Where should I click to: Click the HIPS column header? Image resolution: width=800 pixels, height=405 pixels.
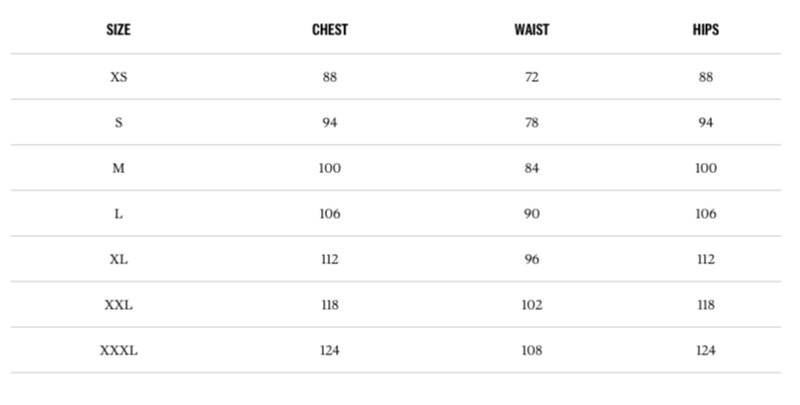(705, 30)
